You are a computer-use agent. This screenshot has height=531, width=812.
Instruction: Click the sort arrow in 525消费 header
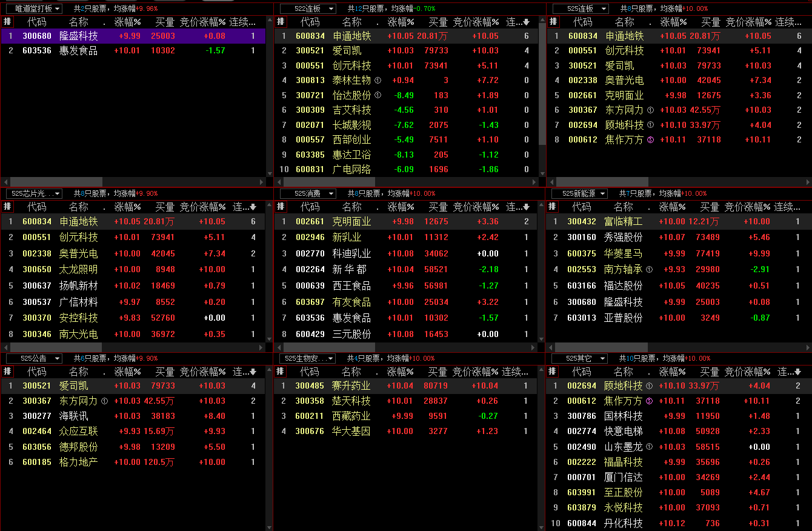tap(526, 207)
